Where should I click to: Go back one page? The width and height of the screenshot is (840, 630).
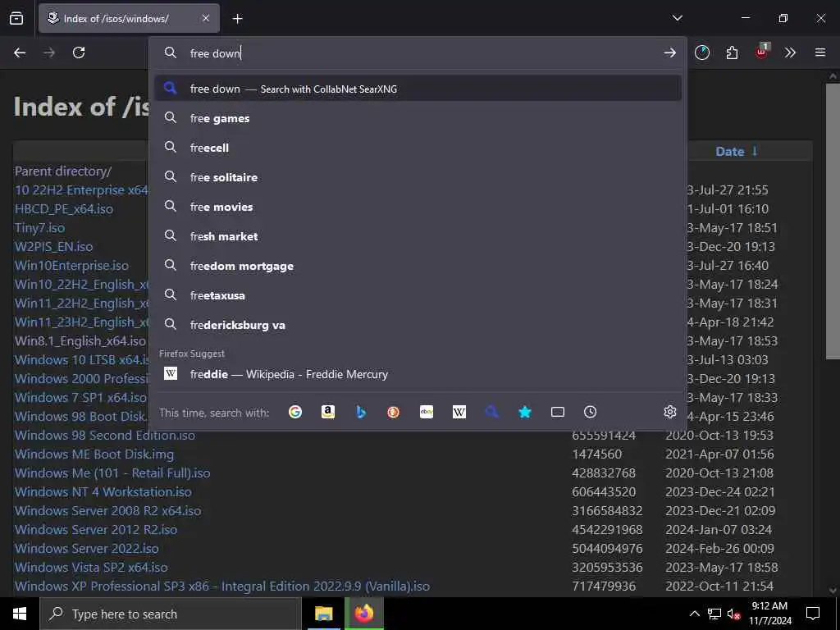20,52
